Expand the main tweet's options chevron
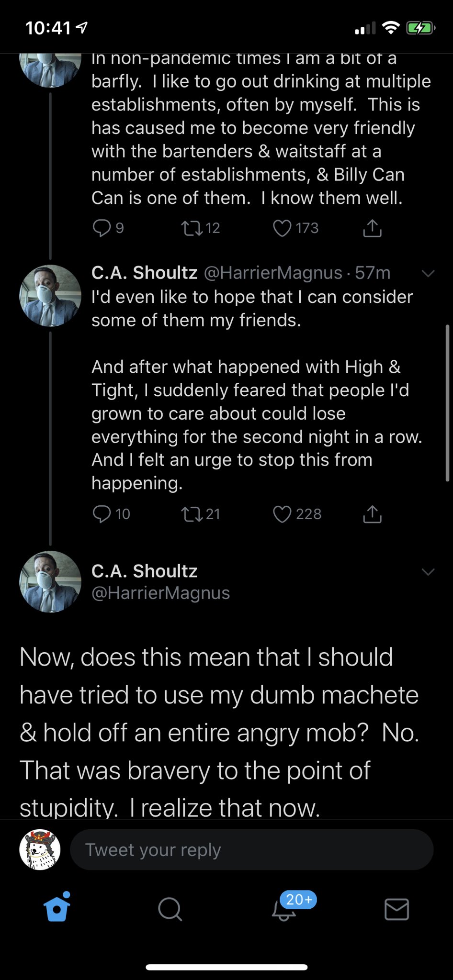 pos(428,572)
